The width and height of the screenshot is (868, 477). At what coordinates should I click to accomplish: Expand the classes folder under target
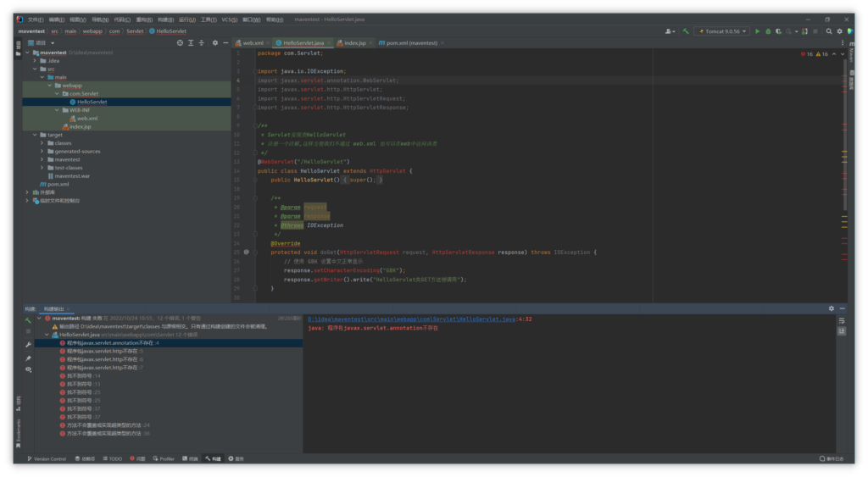[x=42, y=143]
